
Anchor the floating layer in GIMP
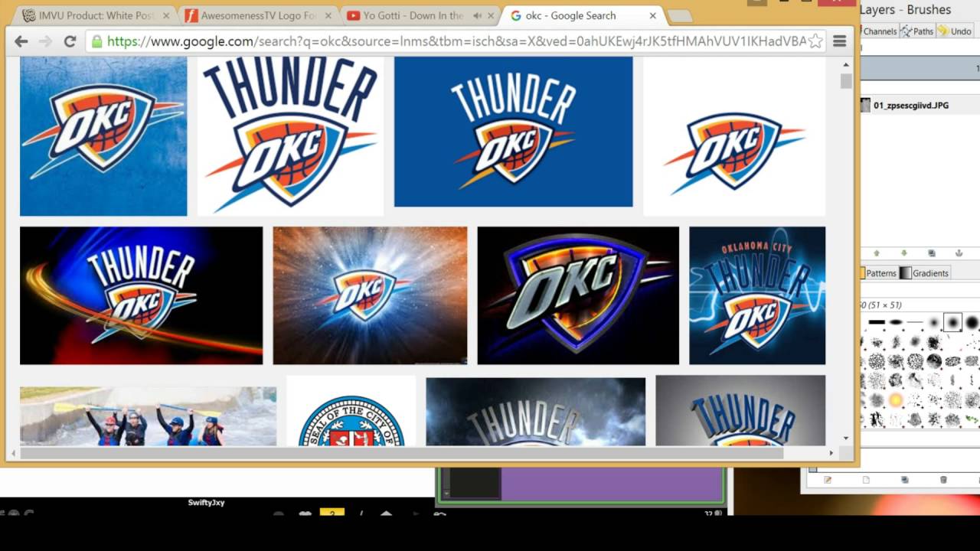pyautogui.click(x=958, y=253)
